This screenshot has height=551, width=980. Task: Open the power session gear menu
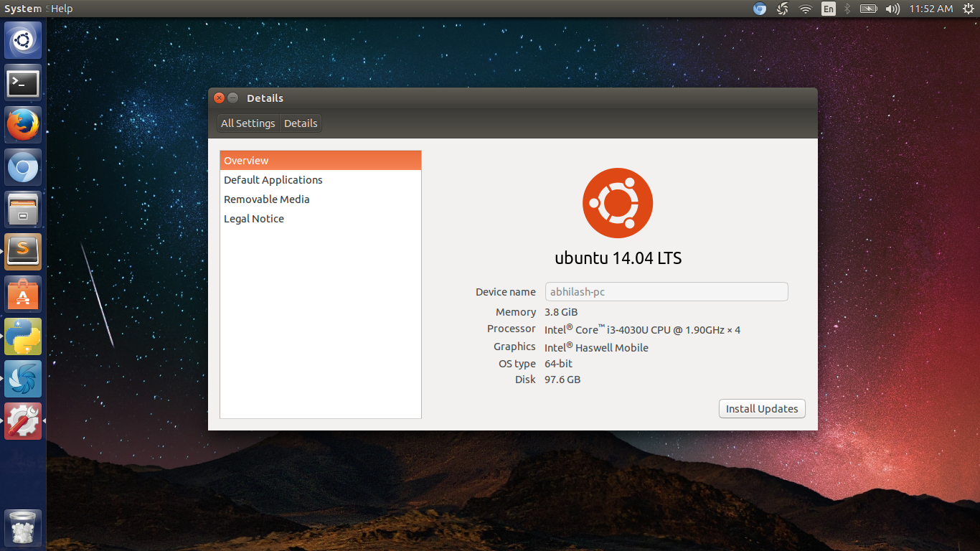pyautogui.click(x=969, y=9)
